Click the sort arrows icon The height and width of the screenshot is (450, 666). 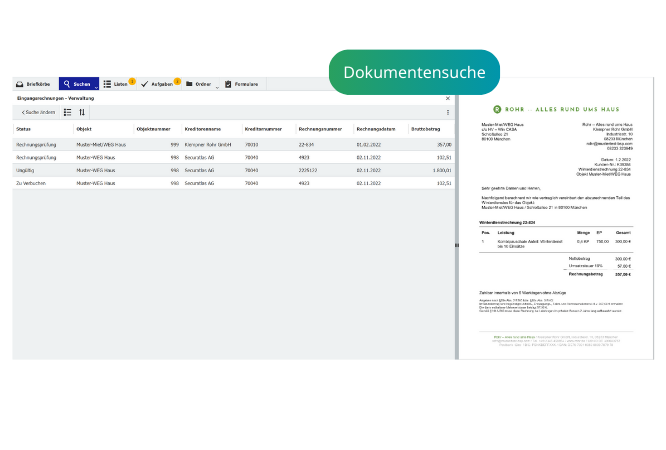tap(82, 112)
